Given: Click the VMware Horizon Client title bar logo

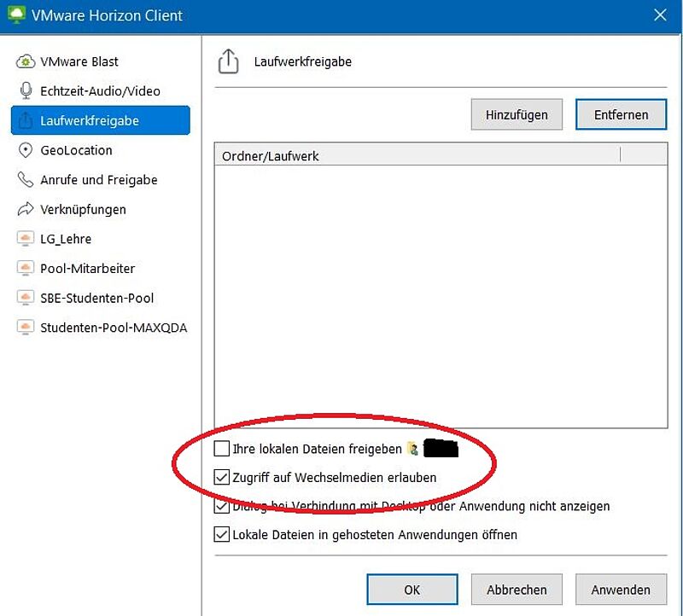Looking at the screenshot, I should coord(16,15).
